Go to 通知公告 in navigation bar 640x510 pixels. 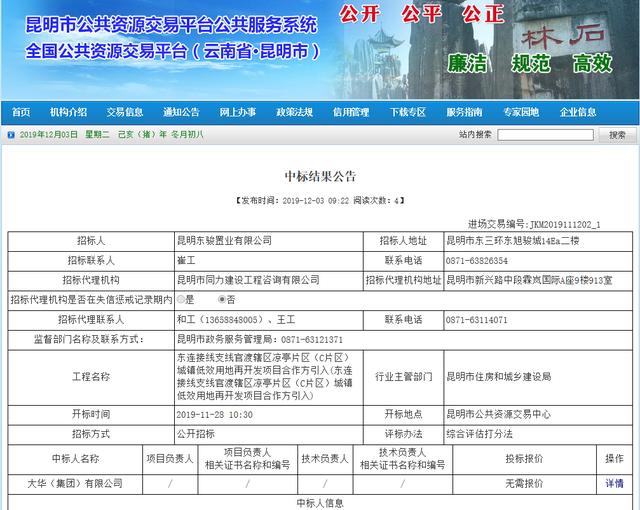(x=181, y=112)
